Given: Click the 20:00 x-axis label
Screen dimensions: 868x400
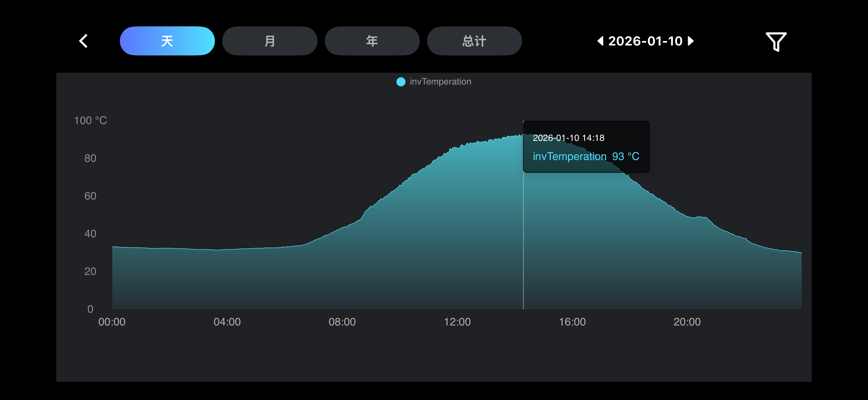Looking at the screenshot, I should 687,322.
